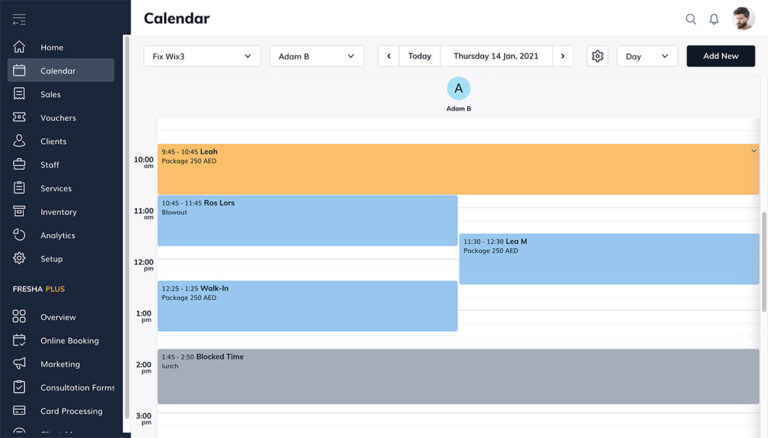Click the Inventory box icon in sidebar
768x438 pixels.
point(19,212)
